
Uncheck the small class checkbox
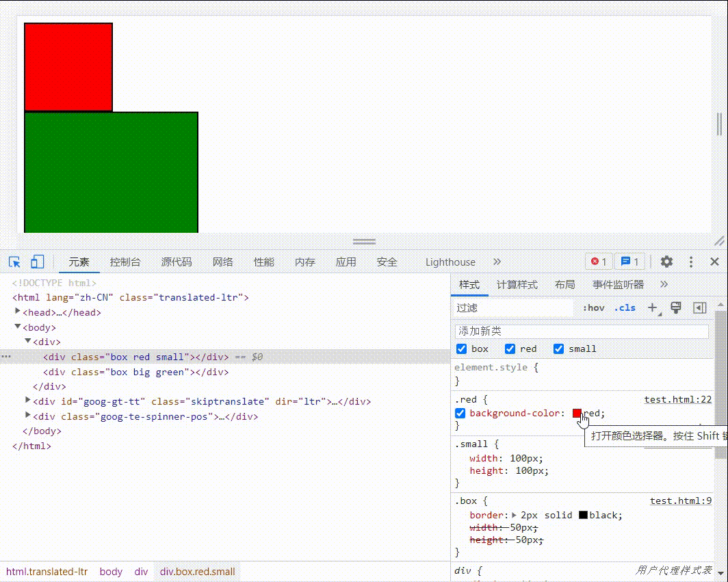[558, 349]
